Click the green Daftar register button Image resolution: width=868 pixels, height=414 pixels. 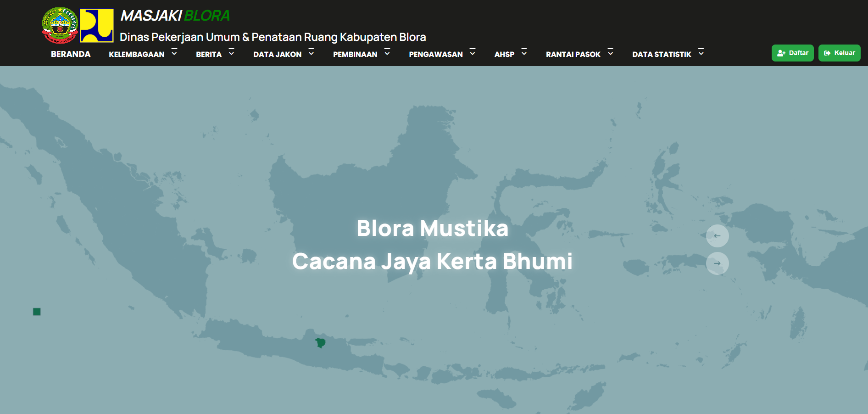[x=792, y=53]
